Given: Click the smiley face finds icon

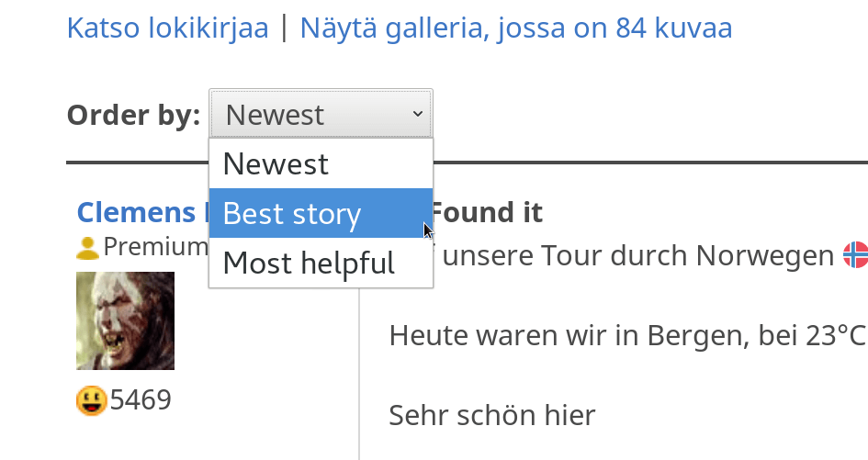Looking at the screenshot, I should [91, 400].
